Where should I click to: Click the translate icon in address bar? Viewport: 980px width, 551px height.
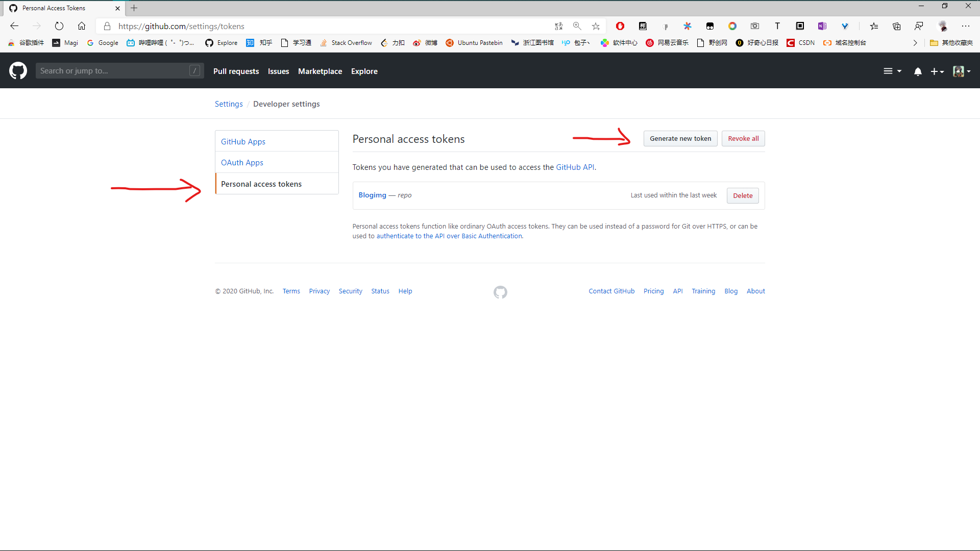pos(558,26)
